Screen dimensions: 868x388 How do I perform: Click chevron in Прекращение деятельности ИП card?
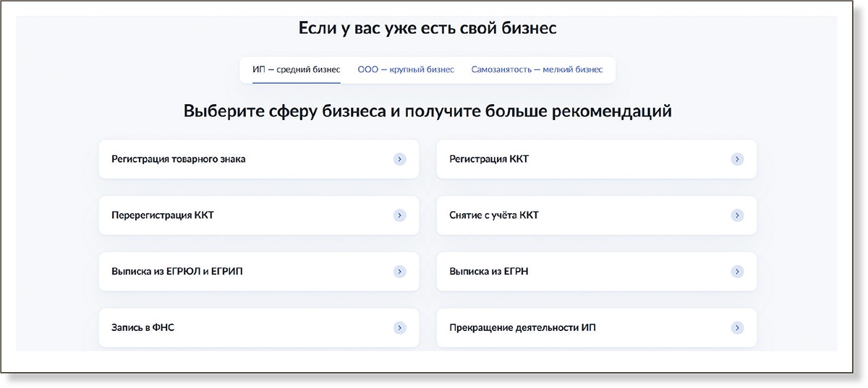tap(737, 328)
